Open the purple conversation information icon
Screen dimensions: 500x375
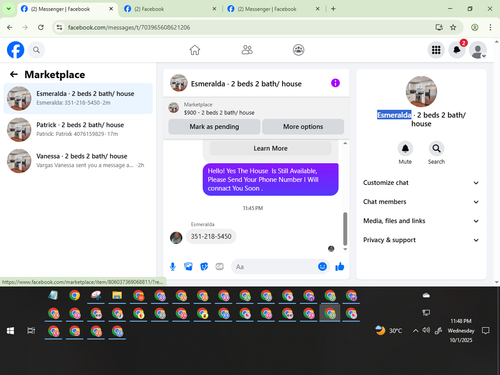click(x=335, y=83)
